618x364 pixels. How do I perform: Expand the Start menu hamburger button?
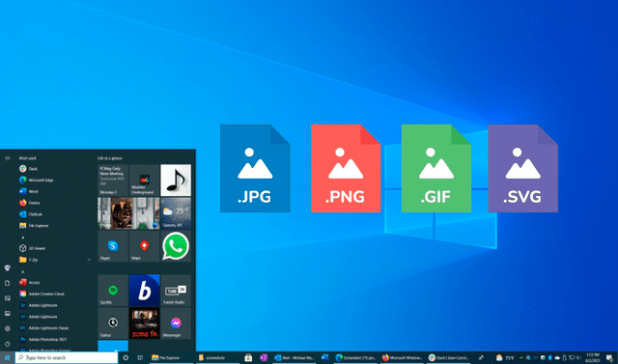(8, 158)
